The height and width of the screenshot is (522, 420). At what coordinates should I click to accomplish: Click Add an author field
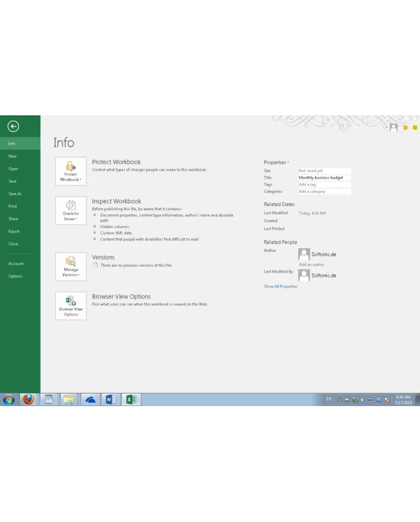(311, 265)
